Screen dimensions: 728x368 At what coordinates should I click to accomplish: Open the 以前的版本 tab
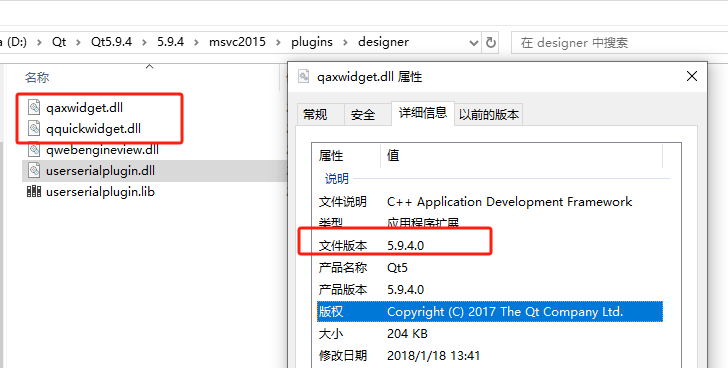tap(489, 115)
